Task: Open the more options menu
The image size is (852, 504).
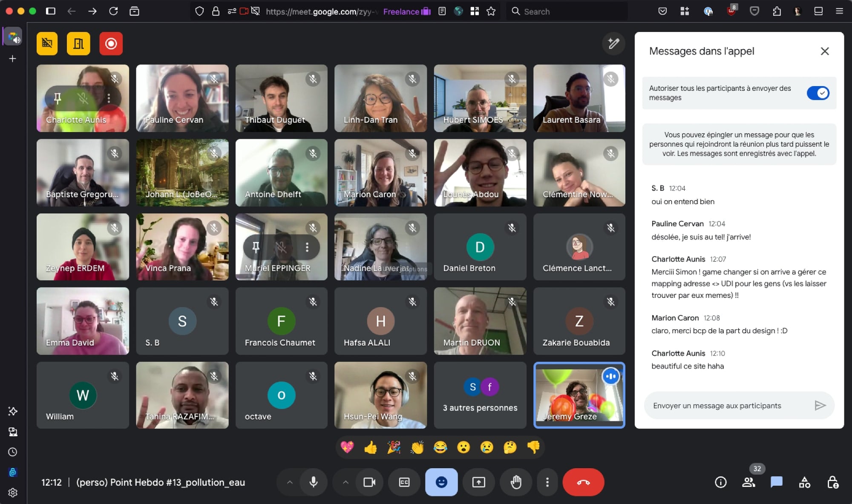Action: (x=548, y=482)
